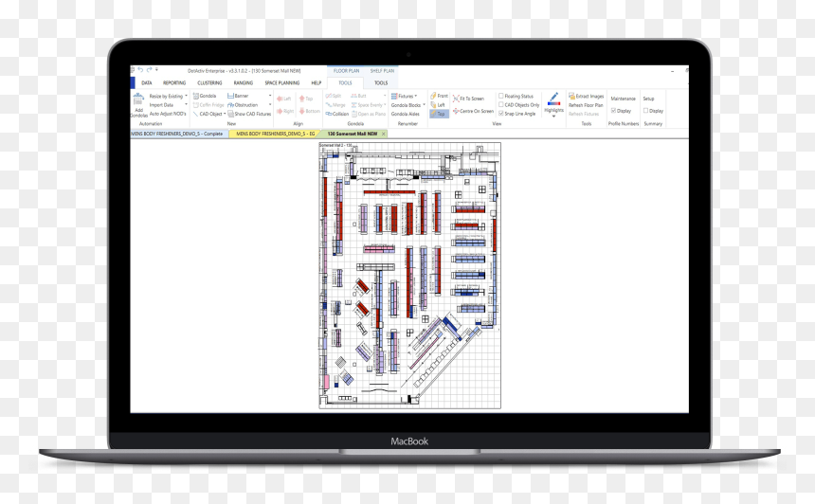The height and width of the screenshot is (504, 815).
Task: Open the Import Data dropdown arrow
Action: tap(186, 105)
